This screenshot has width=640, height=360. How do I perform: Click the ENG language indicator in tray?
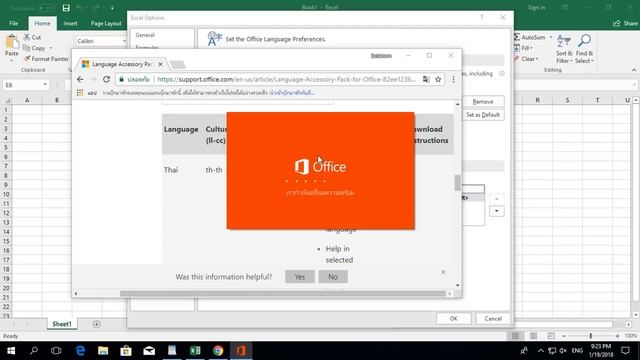coord(577,350)
